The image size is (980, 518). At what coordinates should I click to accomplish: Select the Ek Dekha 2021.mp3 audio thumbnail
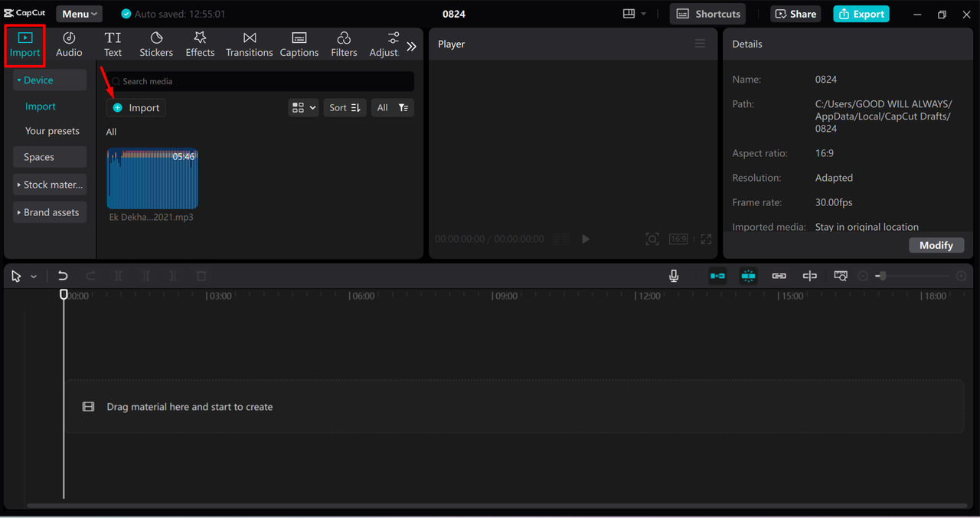tap(152, 179)
